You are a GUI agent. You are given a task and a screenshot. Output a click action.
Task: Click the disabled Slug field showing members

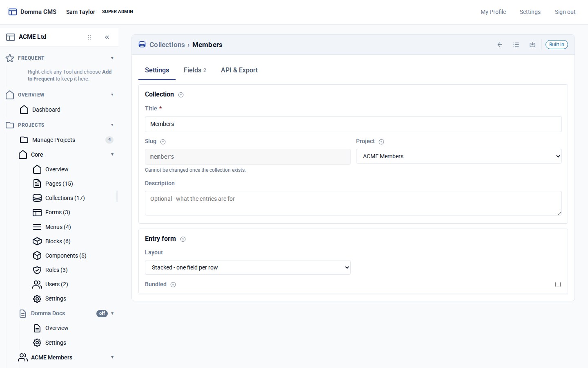248,157
